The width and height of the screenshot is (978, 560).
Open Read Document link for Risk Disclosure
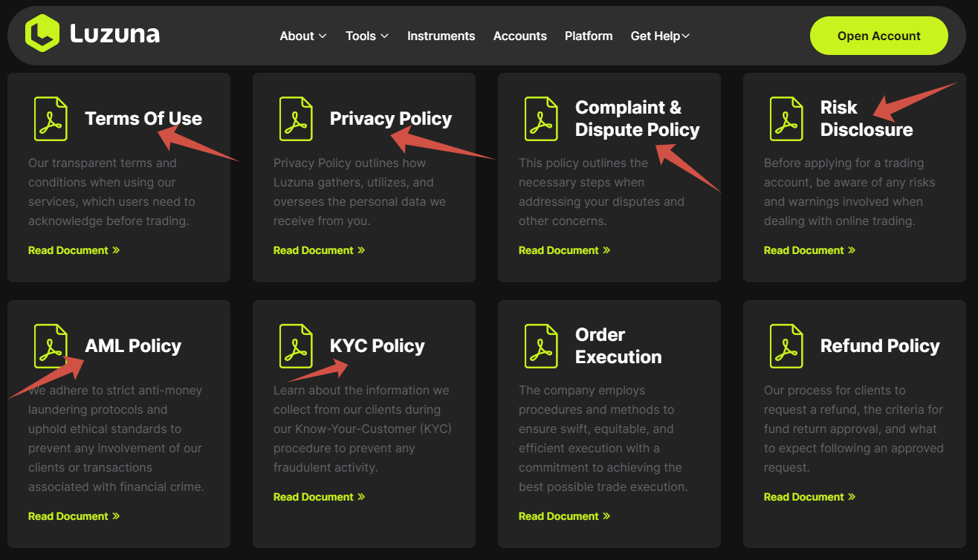(809, 250)
